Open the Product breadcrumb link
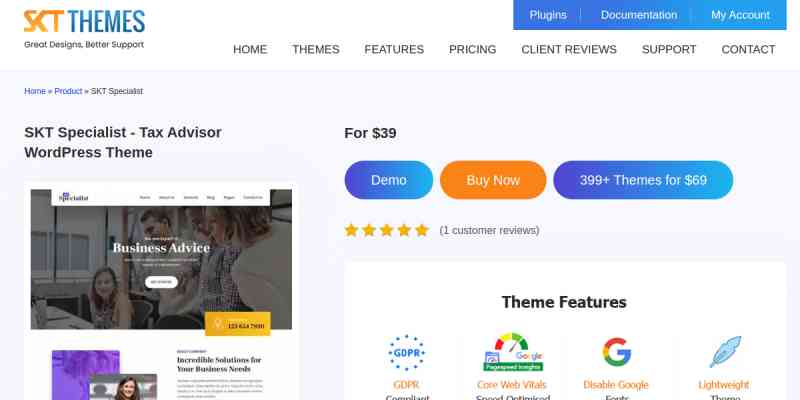The image size is (800, 400). point(68,91)
